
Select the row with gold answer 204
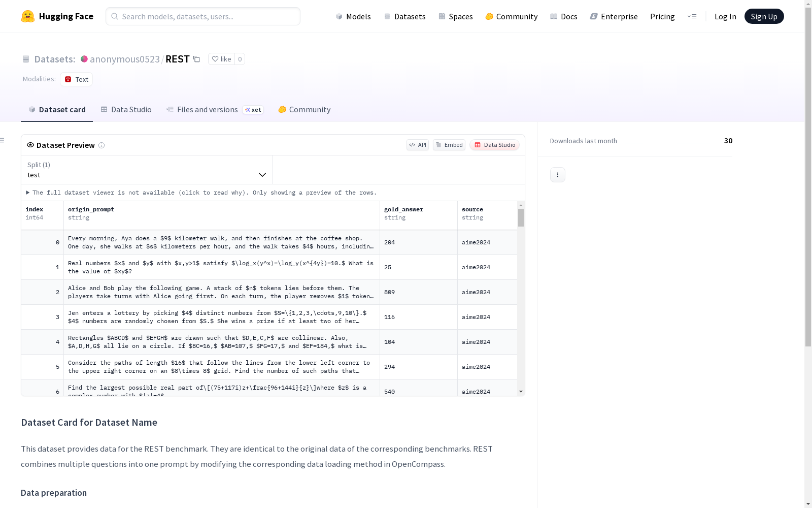[269, 242]
